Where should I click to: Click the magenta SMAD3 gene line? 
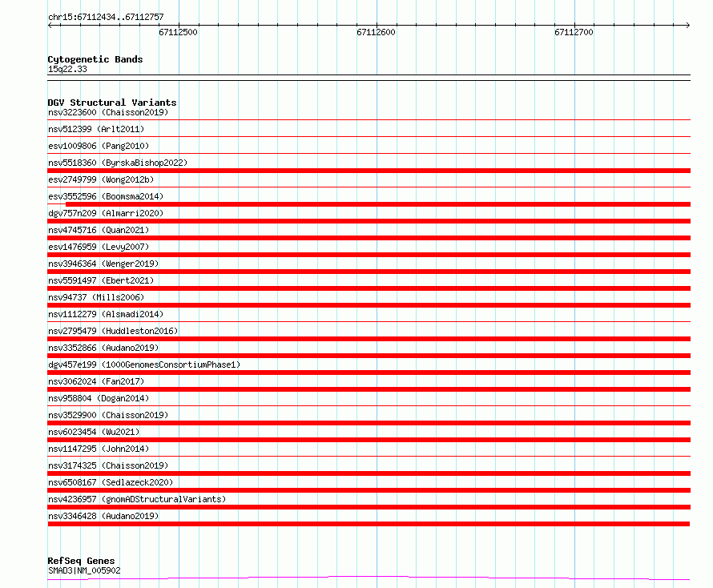tap(369, 578)
